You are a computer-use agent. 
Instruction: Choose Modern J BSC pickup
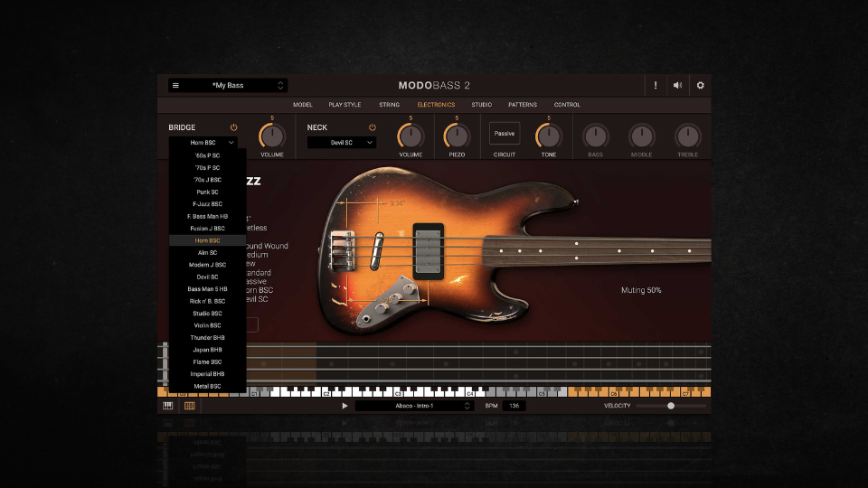point(207,265)
